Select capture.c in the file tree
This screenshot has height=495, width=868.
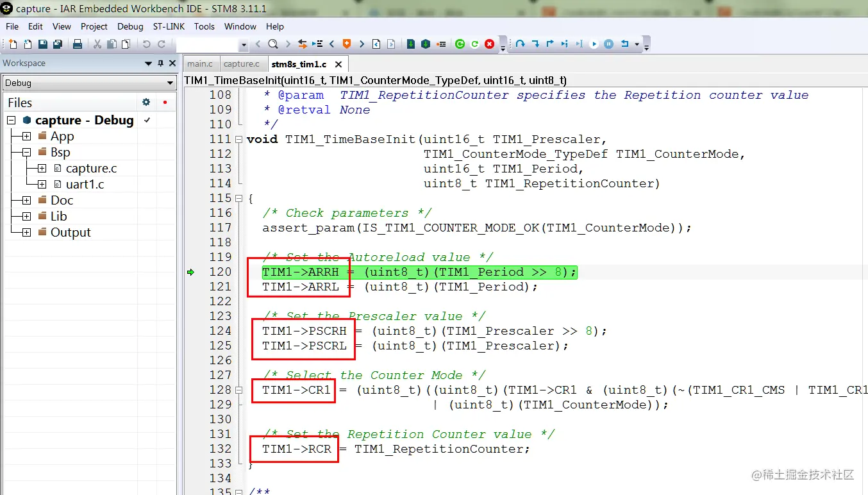pos(91,168)
